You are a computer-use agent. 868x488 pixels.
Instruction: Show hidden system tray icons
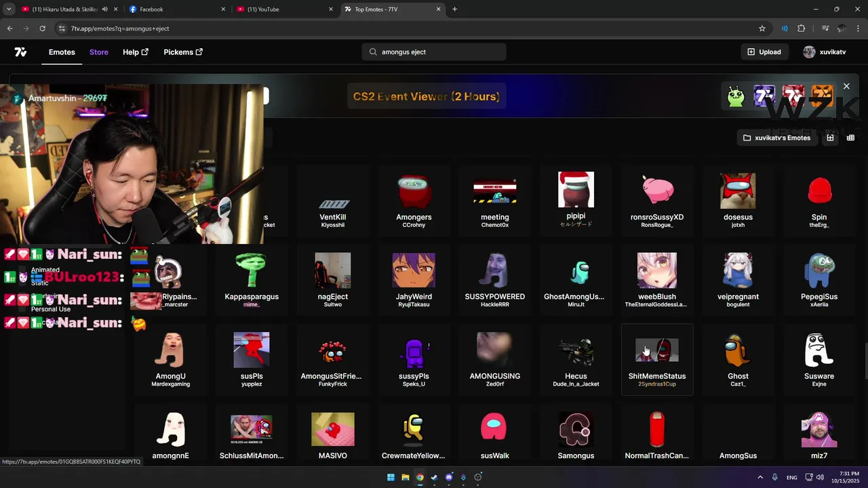coord(760,477)
